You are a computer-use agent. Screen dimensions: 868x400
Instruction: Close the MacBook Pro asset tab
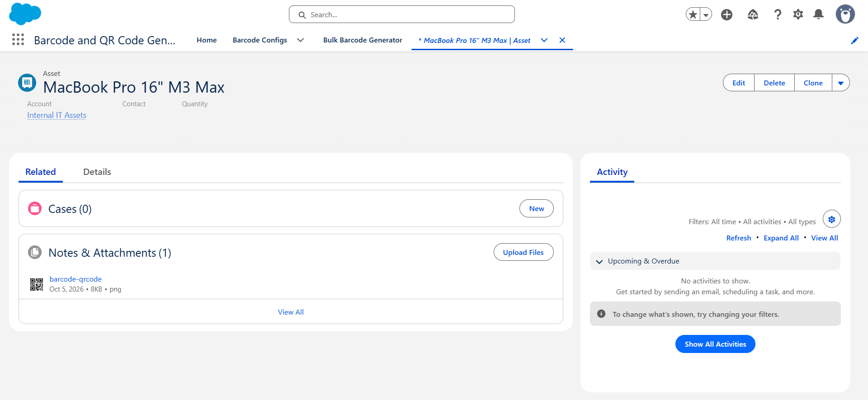562,40
